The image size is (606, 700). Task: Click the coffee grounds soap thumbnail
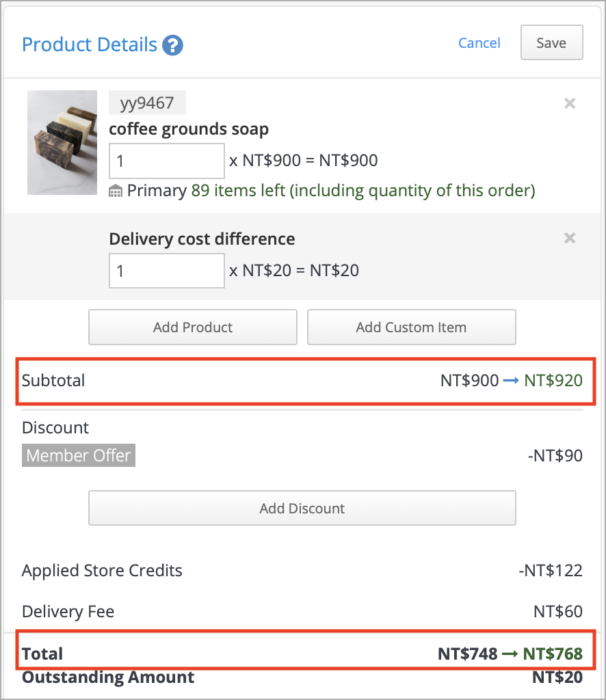pos(62,142)
